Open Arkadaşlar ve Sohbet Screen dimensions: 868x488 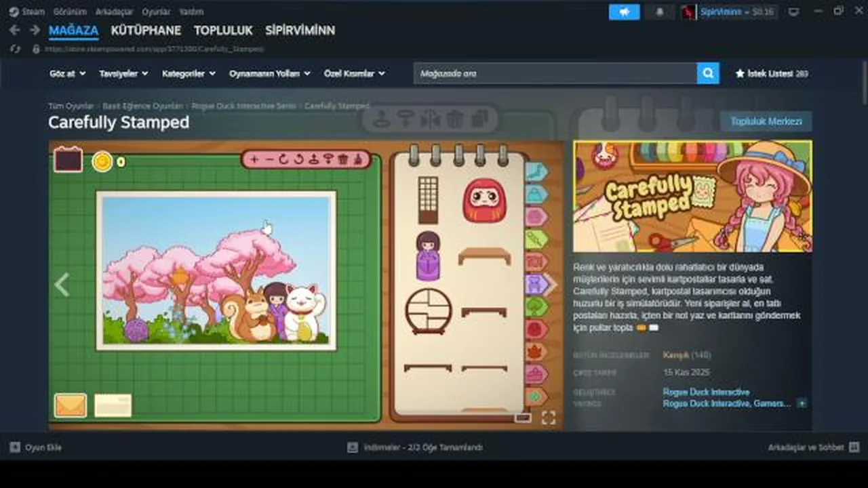806,447
